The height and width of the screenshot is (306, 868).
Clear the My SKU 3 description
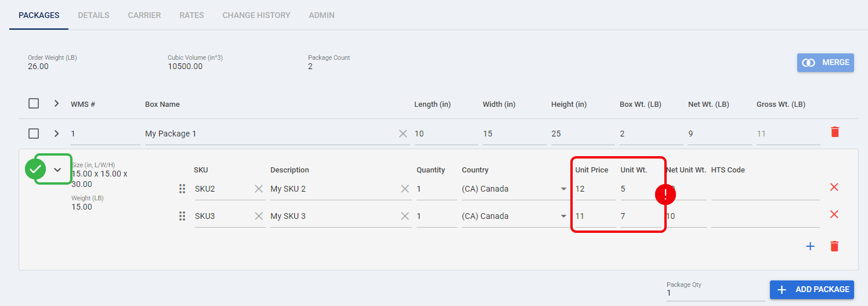coord(405,216)
